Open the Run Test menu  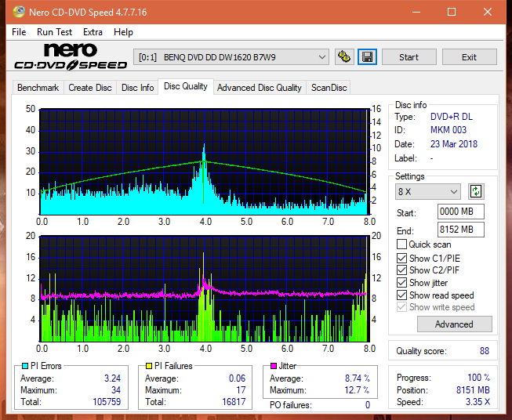tap(54, 32)
